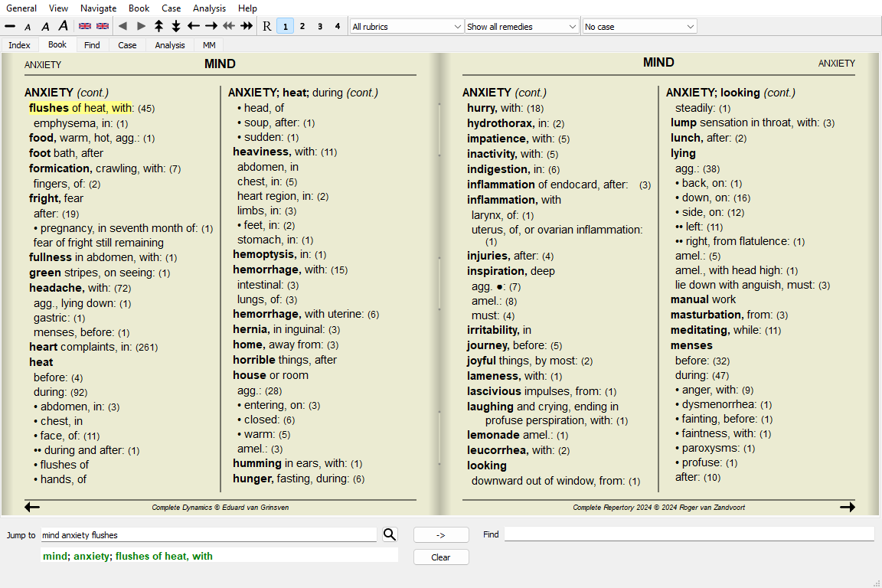
Task: Select the medium text size 'A' icon
Action: (x=45, y=27)
